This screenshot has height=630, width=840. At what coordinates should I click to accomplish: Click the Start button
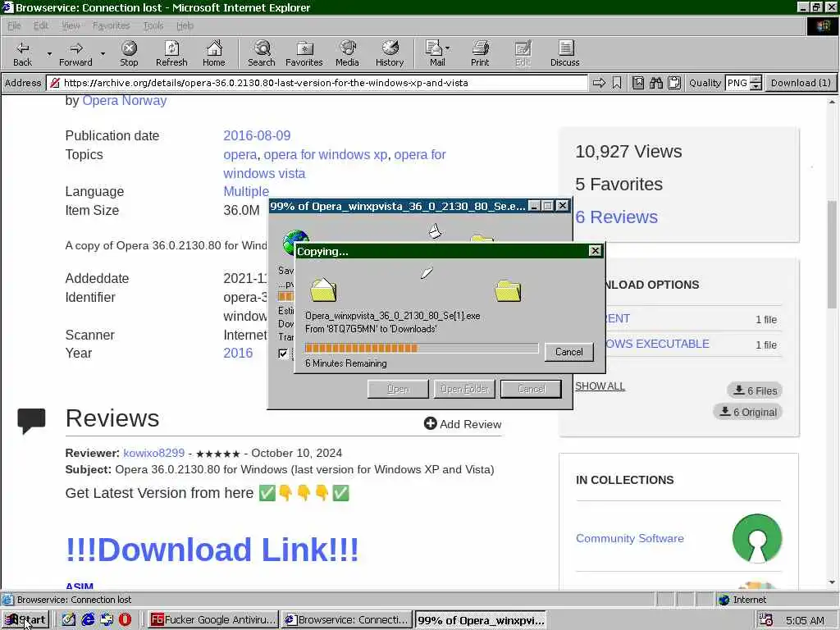pos(25,620)
